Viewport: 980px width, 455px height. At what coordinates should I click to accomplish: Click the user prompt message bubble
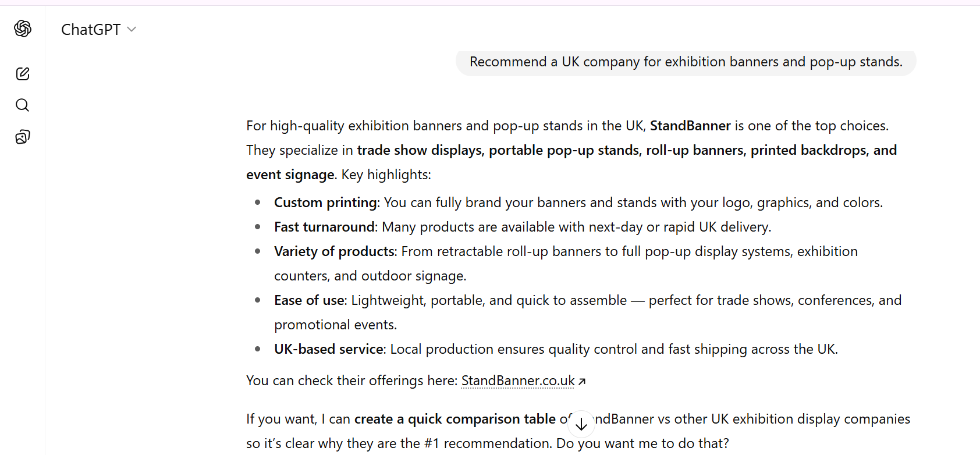pos(686,62)
